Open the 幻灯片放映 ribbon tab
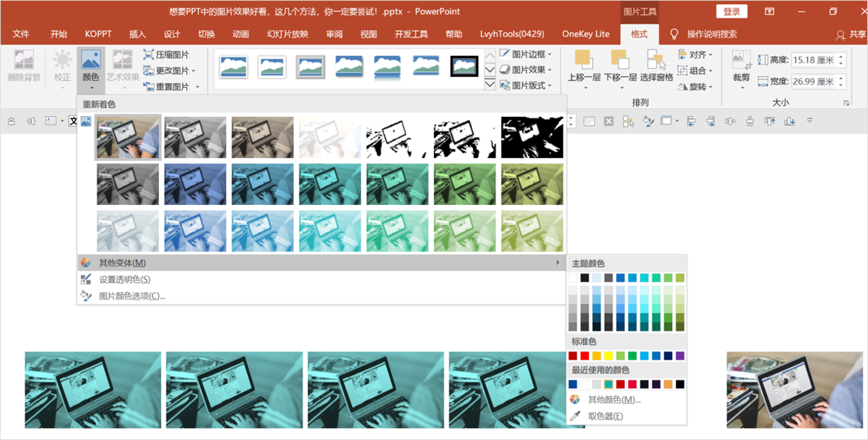 tap(288, 34)
